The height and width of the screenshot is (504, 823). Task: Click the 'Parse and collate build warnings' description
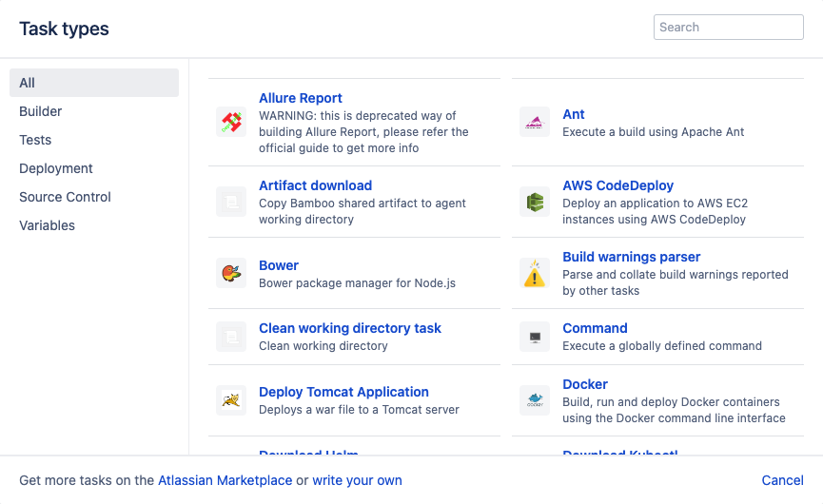676,282
